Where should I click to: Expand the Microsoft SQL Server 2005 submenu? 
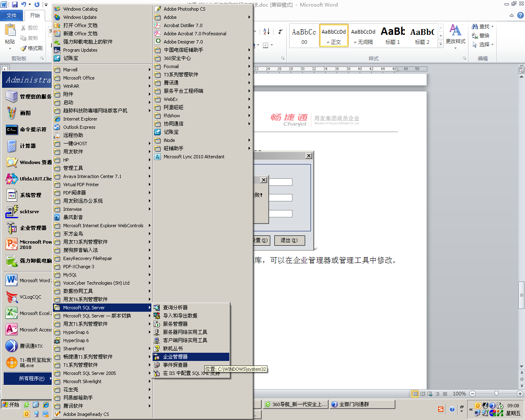[x=102, y=373]
